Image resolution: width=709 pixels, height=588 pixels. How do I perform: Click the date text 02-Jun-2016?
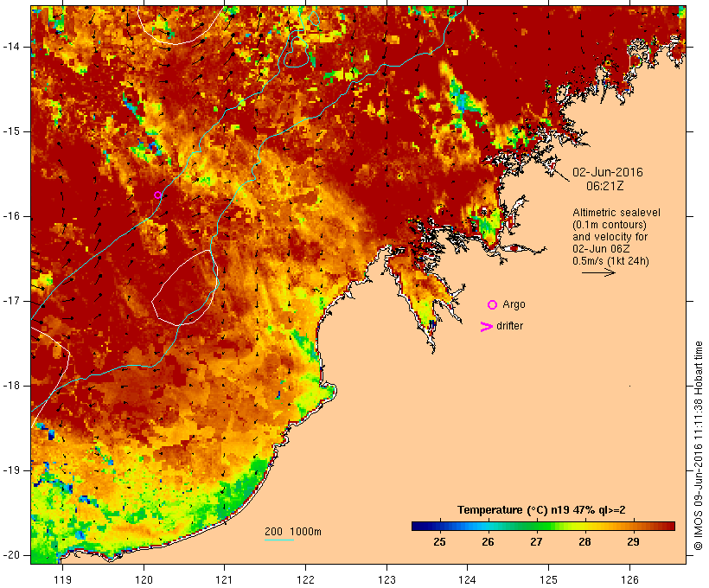pyautogui.click(x=607, y=172)
